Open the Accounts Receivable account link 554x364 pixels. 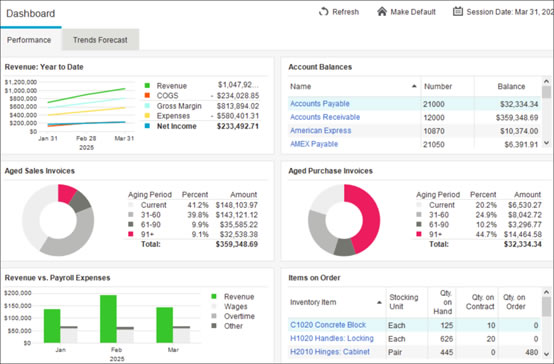pyautogui.click(x=325, y=117)
